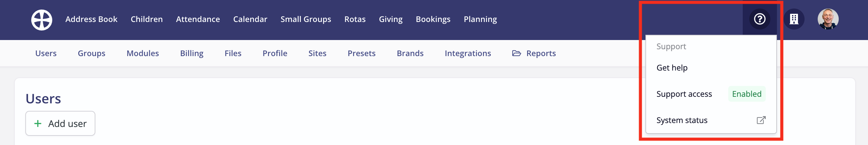The width and height of the screenshot is (868, 145).
Task: Click the building administrator icon
Action: [x=794, y=19]
